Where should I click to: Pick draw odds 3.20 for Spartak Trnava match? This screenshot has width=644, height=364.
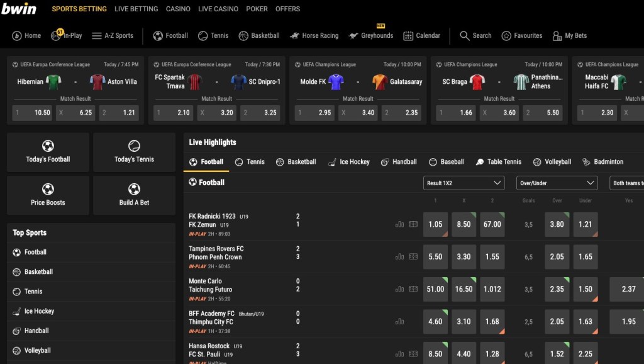click(x=217, y=113)
